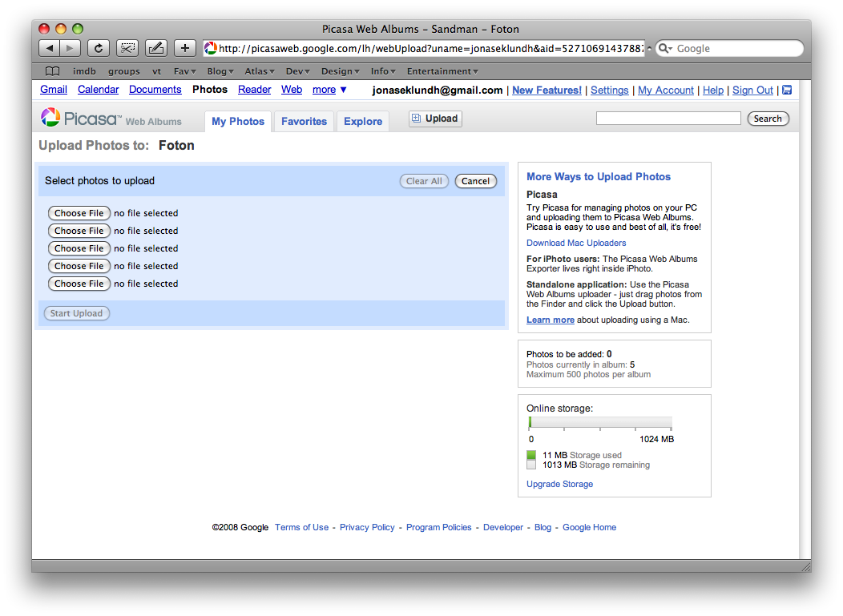Click the blue icon after Sign Out
The width and height of the screenshot is (843, 616).
787,90
